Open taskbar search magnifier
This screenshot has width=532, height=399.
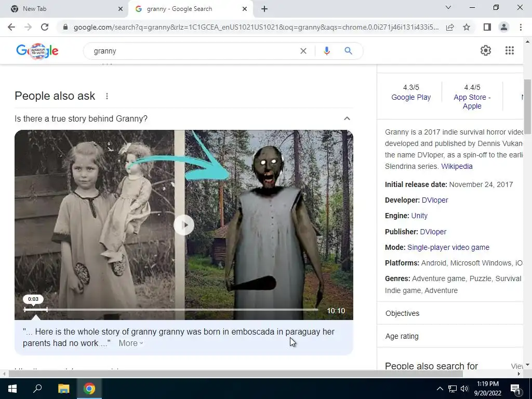(37, 389)
